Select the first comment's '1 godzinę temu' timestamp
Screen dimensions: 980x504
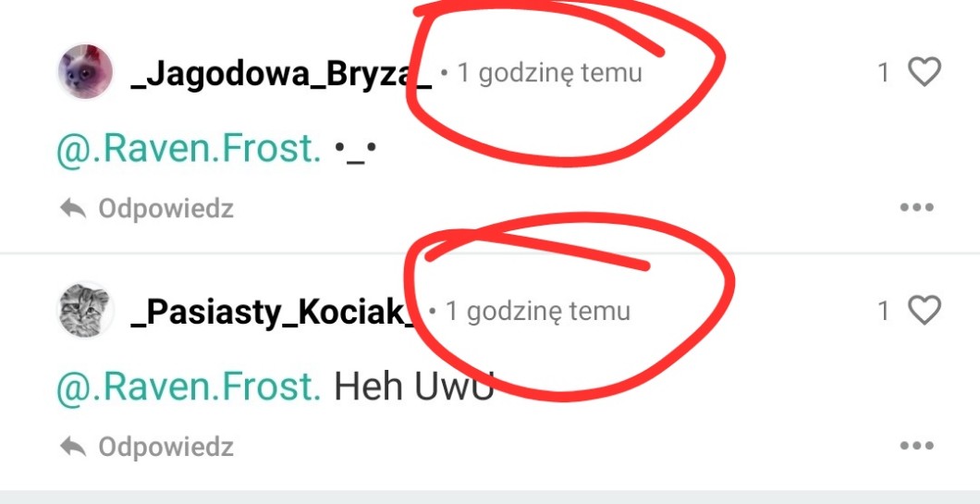pos(549,73)
